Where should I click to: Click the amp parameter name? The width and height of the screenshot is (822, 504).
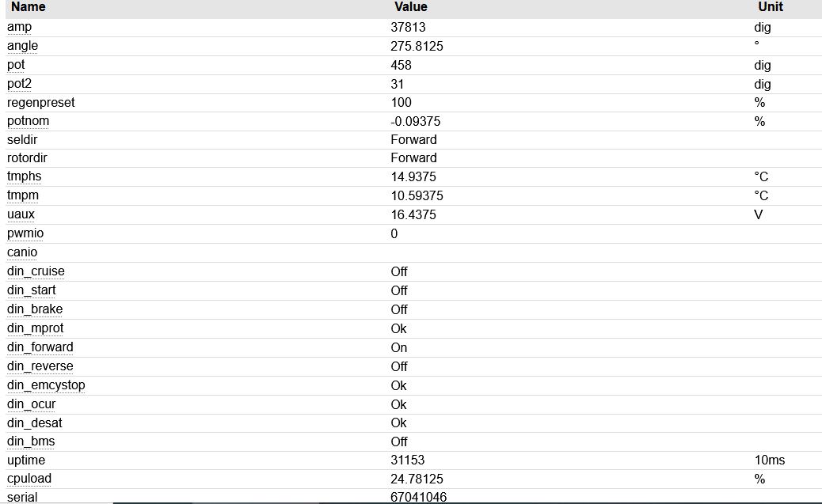[x=20, y=27]
